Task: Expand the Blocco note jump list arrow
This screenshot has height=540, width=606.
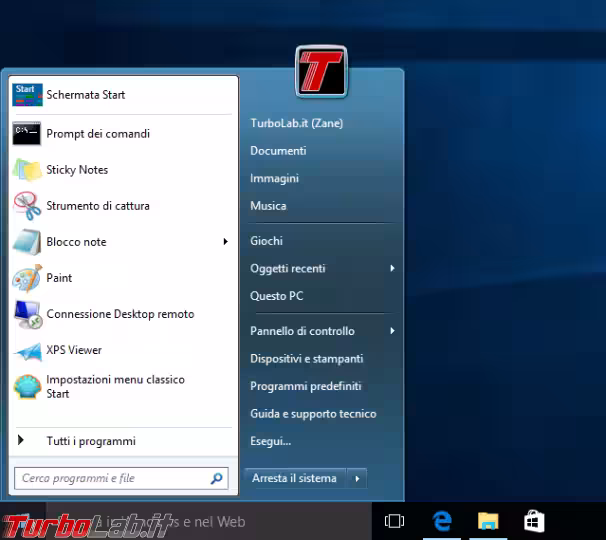Action: click(x=225, y=242)
